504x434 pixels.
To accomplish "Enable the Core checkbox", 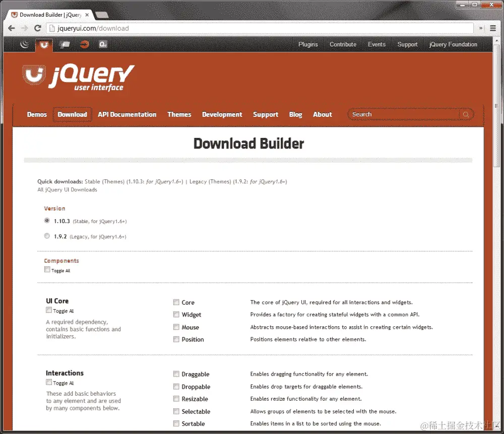I will tap(176, 302).
